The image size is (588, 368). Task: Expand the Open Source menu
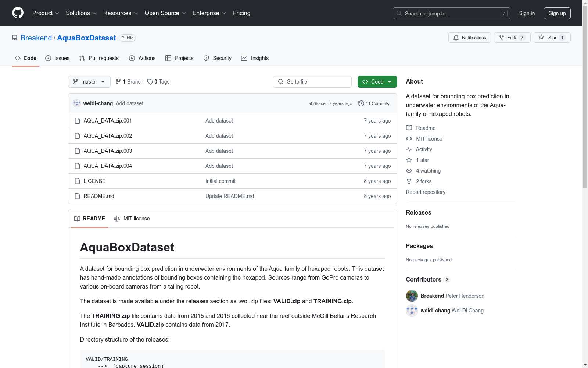(165, 13)
